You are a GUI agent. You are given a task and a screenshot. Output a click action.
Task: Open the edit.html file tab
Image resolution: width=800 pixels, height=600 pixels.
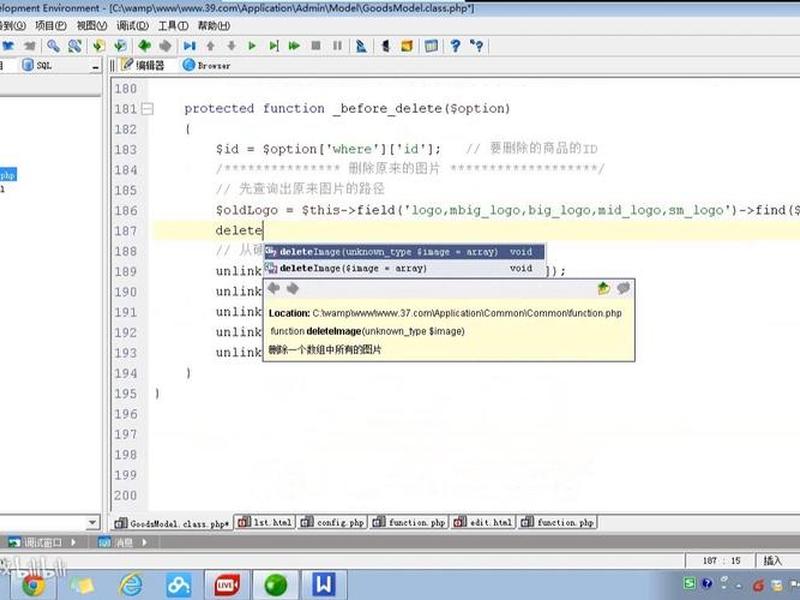tap(483, 522)
